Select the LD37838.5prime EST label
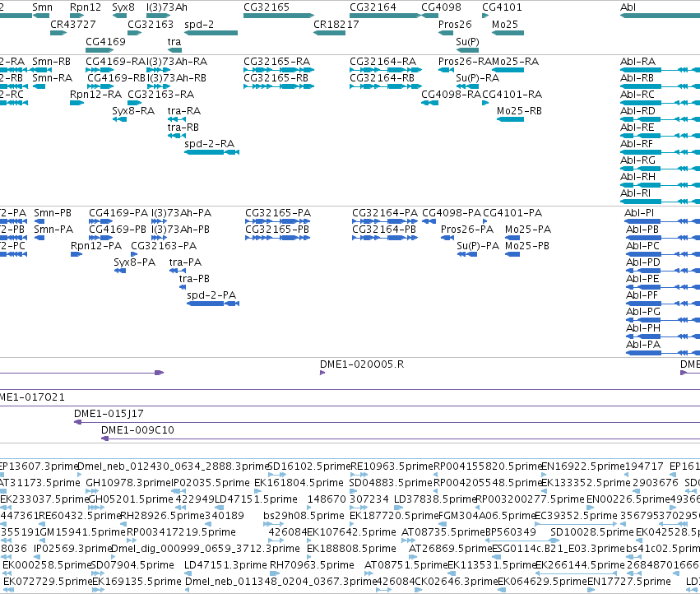This screenshot has width=700, height=594. (x=435, y=499)
